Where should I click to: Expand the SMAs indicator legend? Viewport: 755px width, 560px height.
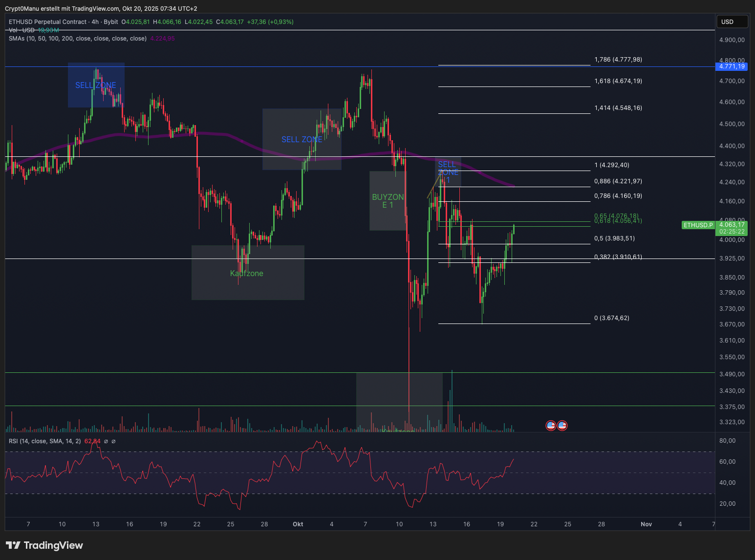(x=77, y=39)
